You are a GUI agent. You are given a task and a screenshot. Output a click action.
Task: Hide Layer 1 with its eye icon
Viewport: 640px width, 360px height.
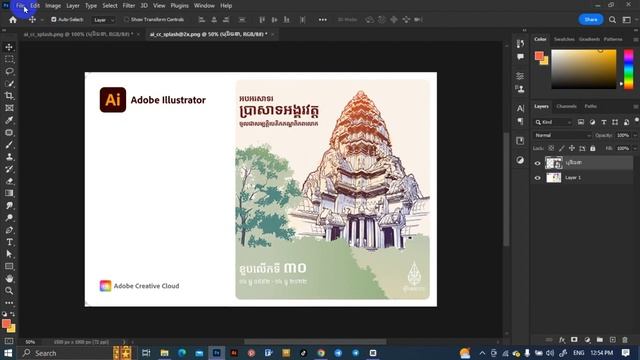pos(538,178)
